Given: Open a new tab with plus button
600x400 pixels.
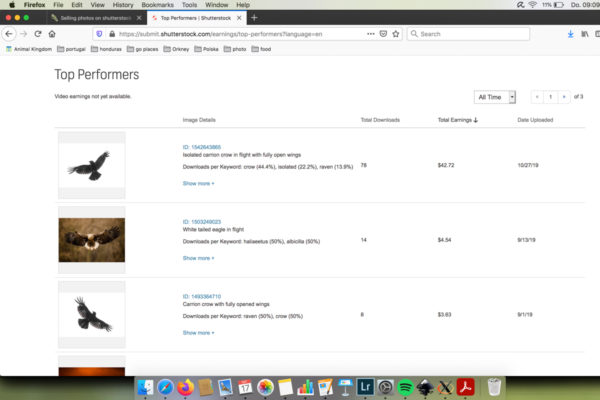Looking at the screenshot, I should tap(254, 18).
